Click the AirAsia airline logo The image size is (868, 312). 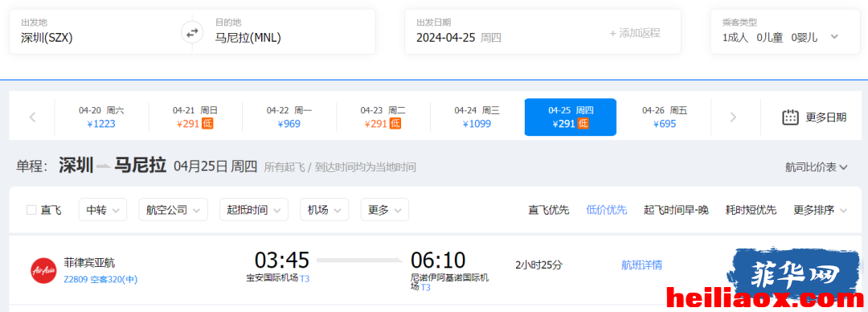(x=43, y=270)
